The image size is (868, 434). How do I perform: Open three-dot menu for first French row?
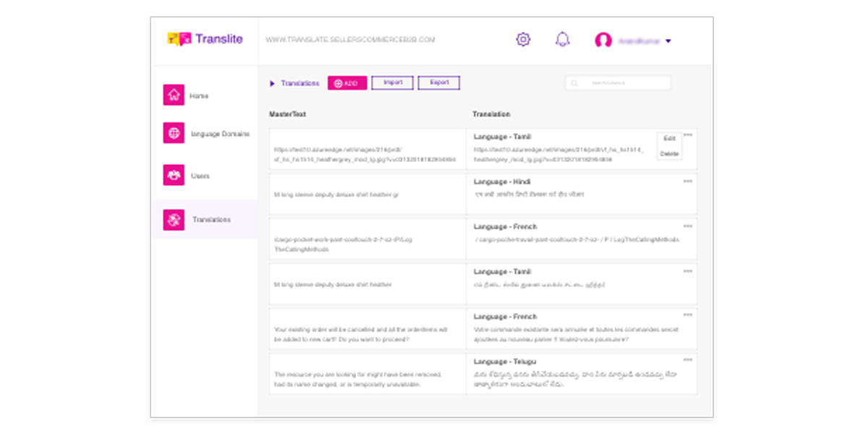pyautogui.click(x=688, y=226)
